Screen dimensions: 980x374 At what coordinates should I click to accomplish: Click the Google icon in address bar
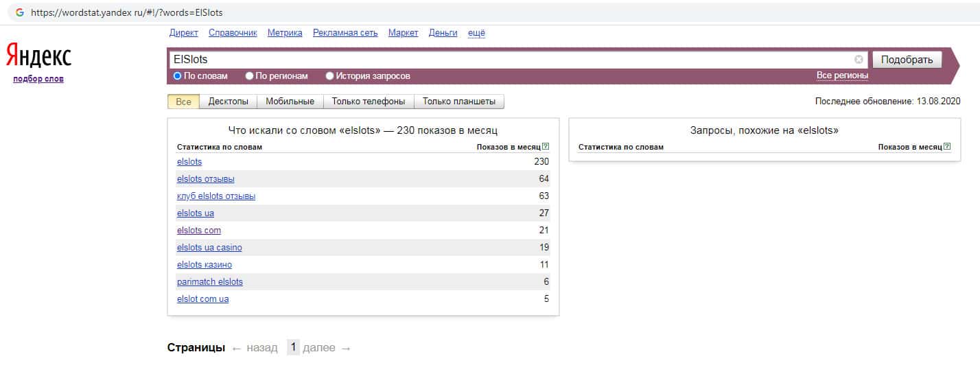pyautogui.click(x=20, y=12)
